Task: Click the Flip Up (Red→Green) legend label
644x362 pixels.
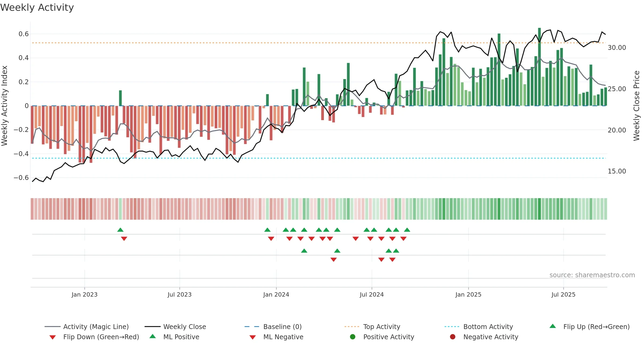Action: [597, 327]
